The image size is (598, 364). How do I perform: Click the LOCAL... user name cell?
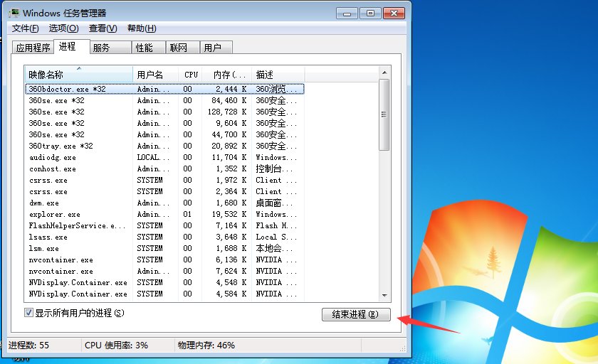tap(153, 157)
